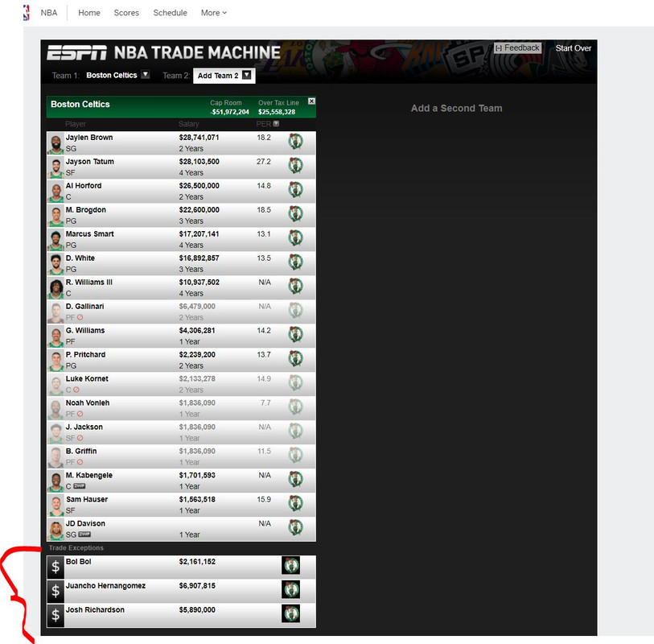Screen dimensions: 654x644
Task: Remove Boston Celtics team panel with X
Action: coord(311,101)
